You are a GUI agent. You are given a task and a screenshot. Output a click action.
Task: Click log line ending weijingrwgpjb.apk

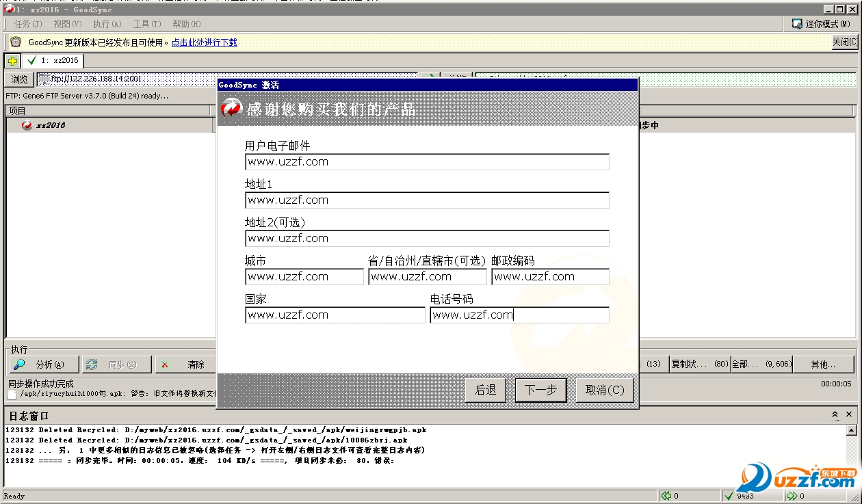click(215, 429)
